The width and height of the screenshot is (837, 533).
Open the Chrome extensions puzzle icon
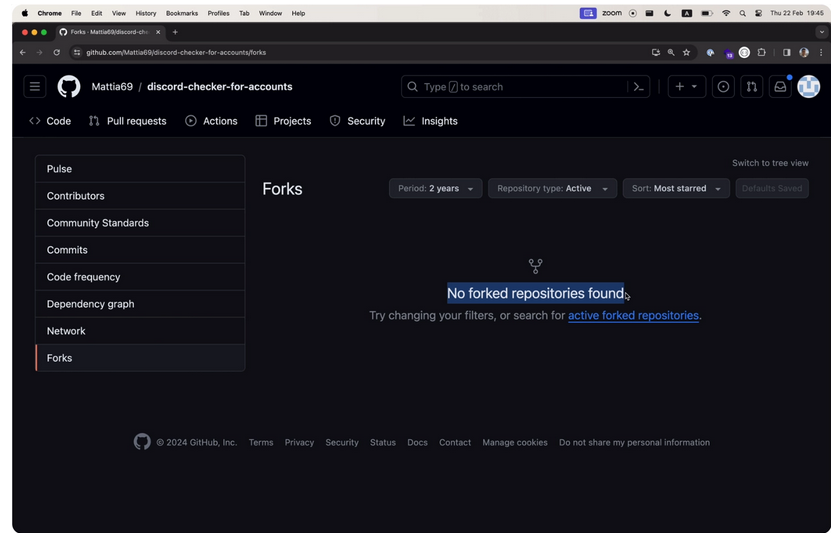(x=762, y=52)
